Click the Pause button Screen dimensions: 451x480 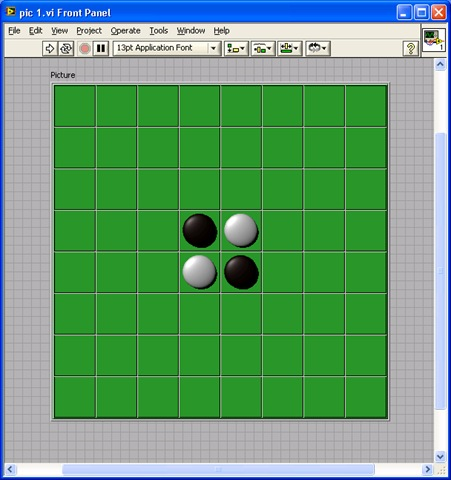pos(100,48)
